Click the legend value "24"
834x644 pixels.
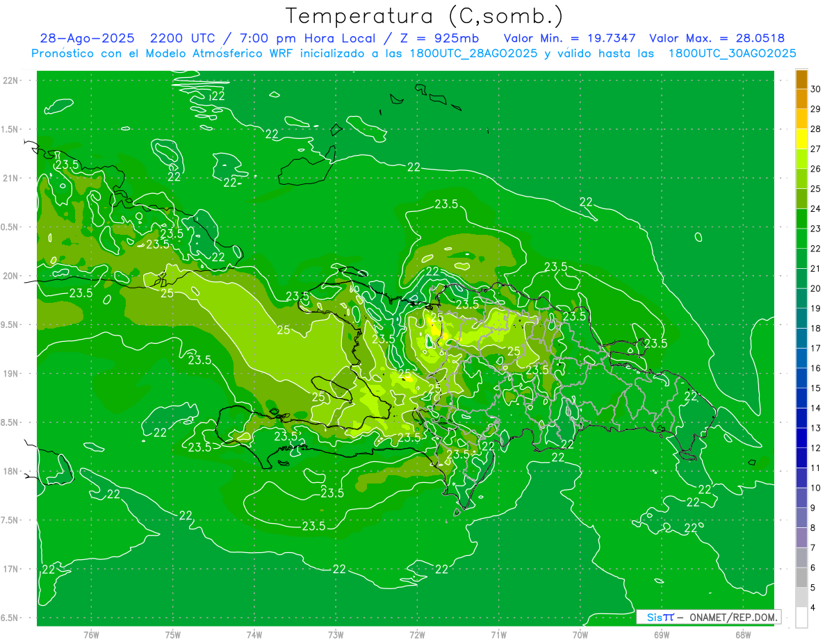pos(817,208)
